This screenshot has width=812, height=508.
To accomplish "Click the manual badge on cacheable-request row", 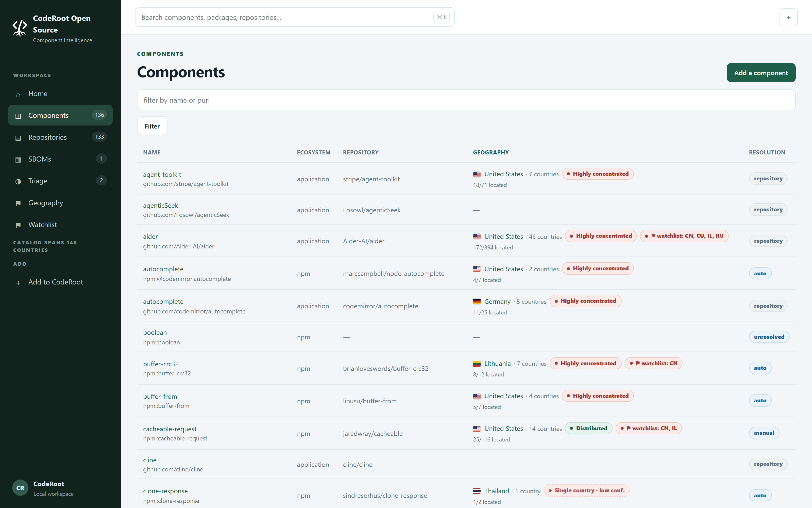I will (764, 433).
